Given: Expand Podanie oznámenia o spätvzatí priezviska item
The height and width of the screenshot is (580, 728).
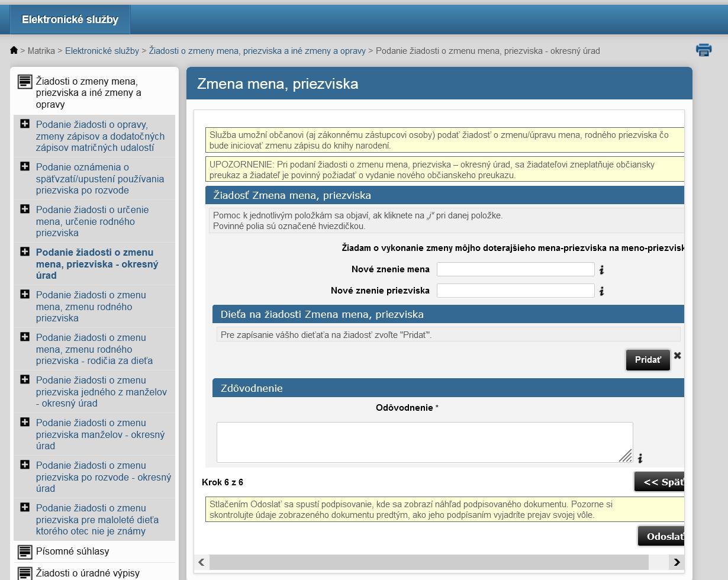Looking at the screenshot, I should coord(25,166).
